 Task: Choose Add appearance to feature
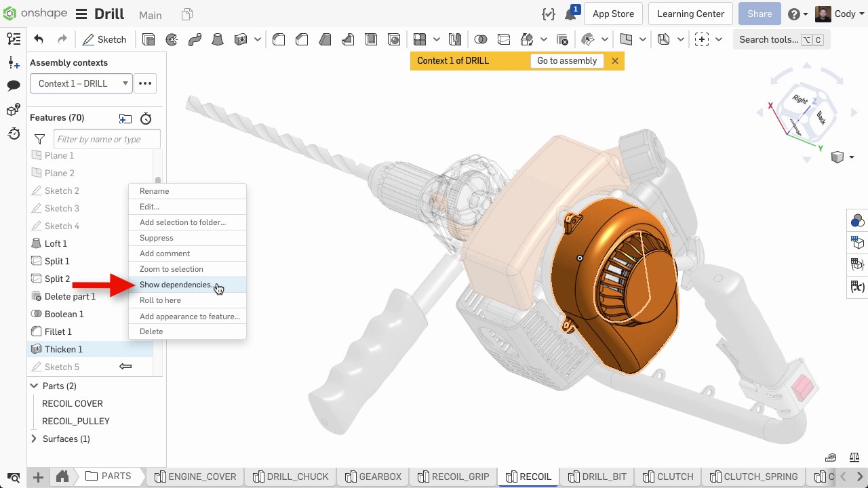click(x=187, y=317)
